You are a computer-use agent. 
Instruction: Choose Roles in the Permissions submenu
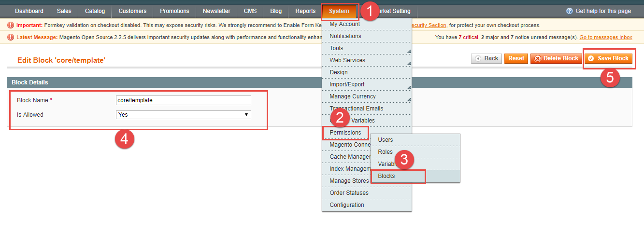386,152
